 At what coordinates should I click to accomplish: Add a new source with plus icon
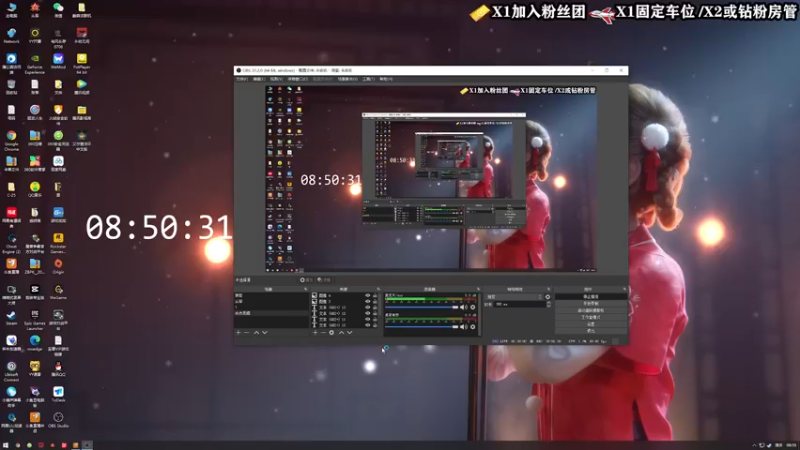coord(315,333)
